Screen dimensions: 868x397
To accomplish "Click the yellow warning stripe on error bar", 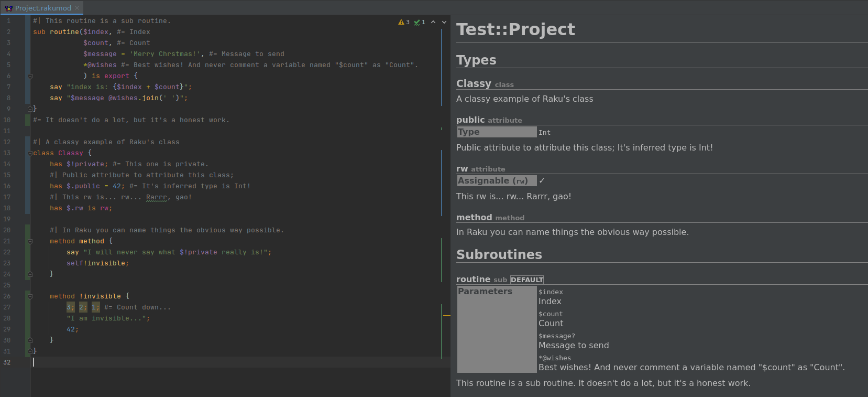I will click(x=446, y=316).
